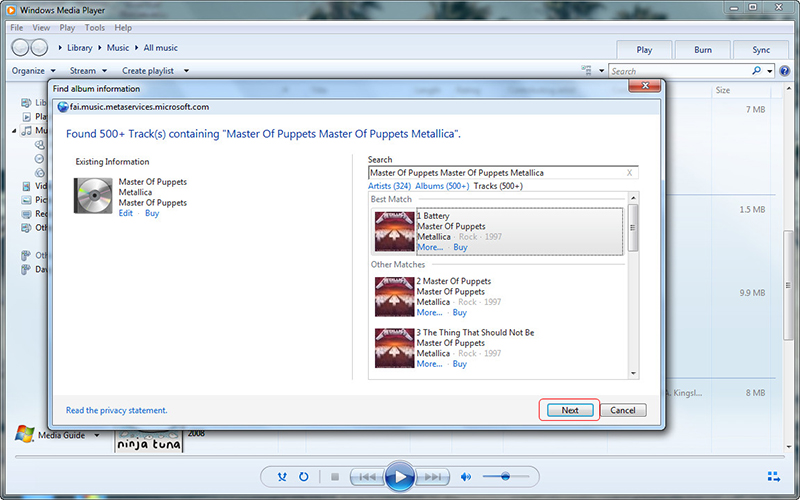The image size is (800, 500).
Task: Click Buy link for 1 Battery
Action: (x=460, y=247)
